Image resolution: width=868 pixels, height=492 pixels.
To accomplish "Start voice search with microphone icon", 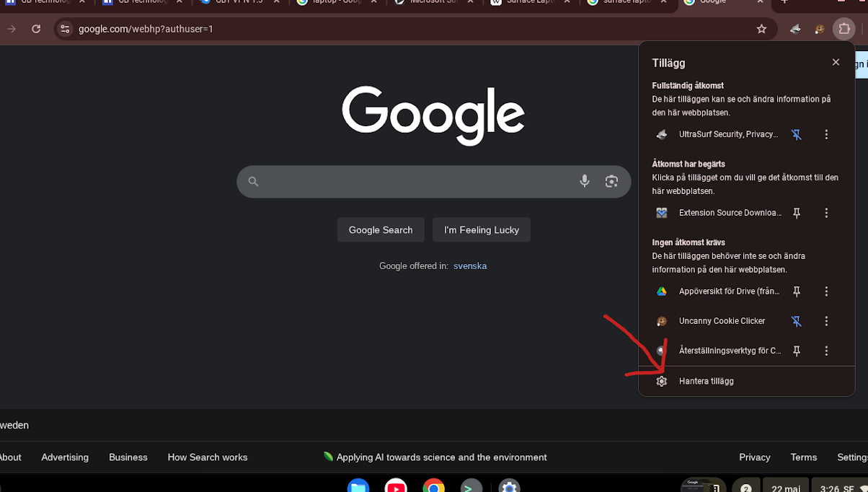I will click(585, 181).
